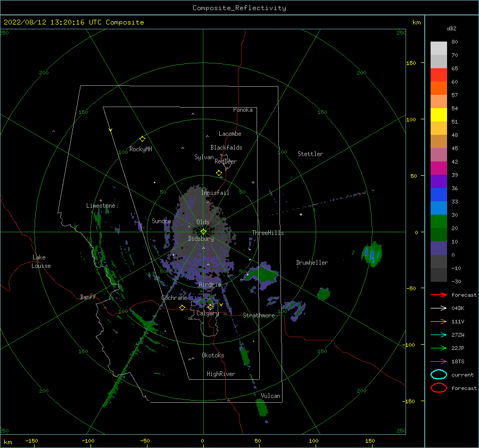Click the Olds town label
Screen dimensions: 479x448
(203, 222)
